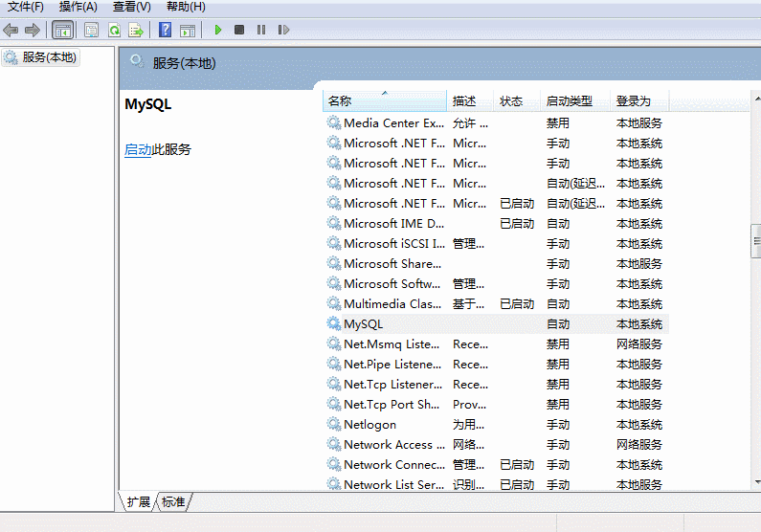Sort by the 描述 column header
This screenshot has width=761, height=532.
470,101
